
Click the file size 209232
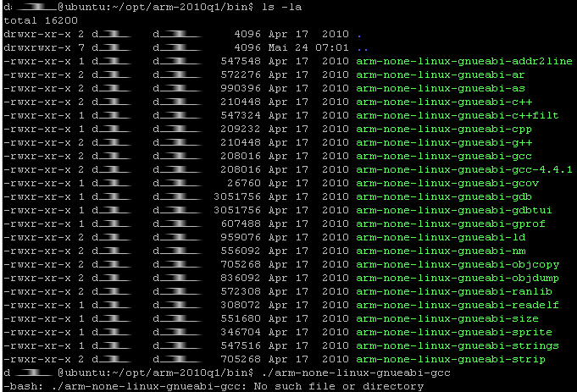click(x=241, y=129)
